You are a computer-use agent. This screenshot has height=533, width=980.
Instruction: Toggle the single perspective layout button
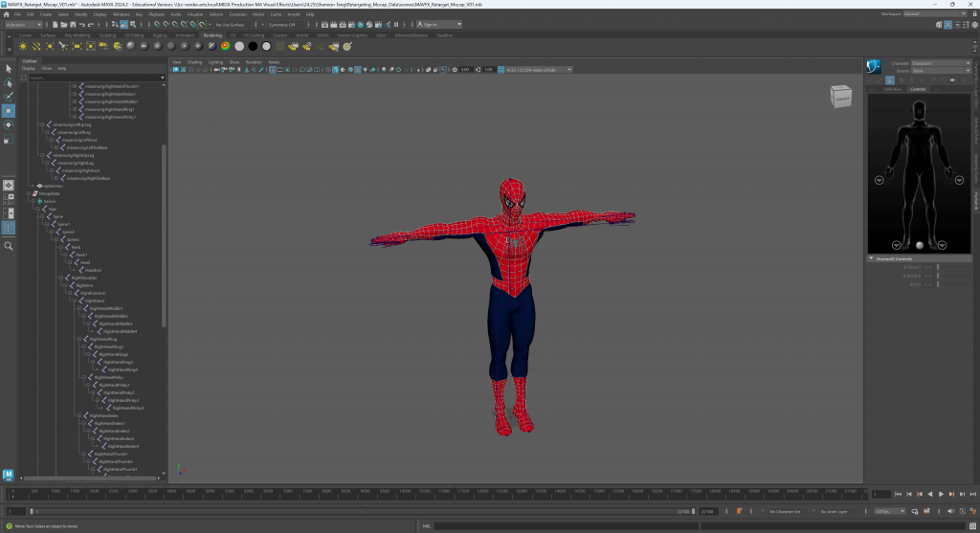pyautogui.click(x=8, y=186)
